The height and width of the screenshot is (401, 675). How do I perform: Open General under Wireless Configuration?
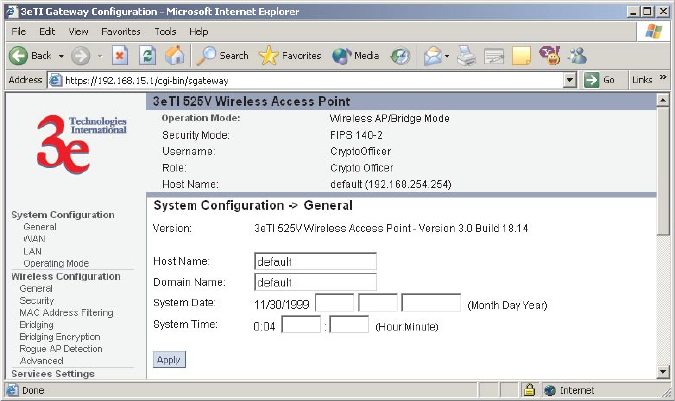click(36, 288)
